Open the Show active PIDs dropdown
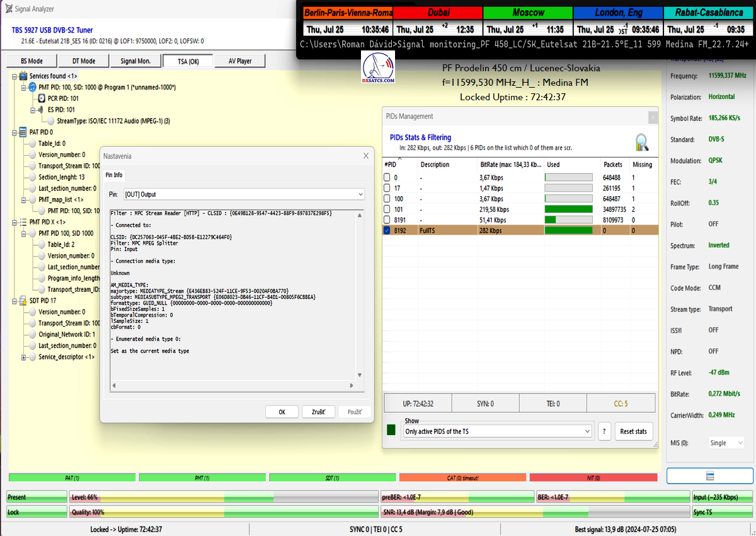This screenshot has height=536, width=756. pyautogui.click(x=497, y=431)
